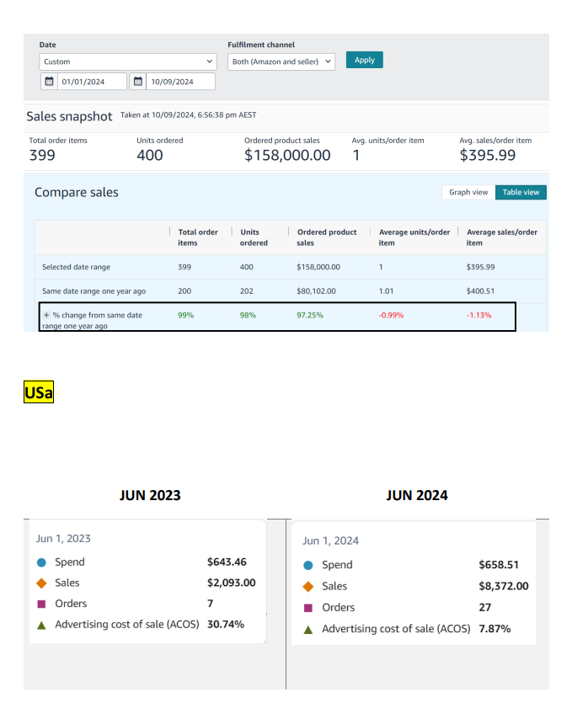This screenshot has width=588, height=714.
Task: Switch to Table view
Action: point(521,192)
